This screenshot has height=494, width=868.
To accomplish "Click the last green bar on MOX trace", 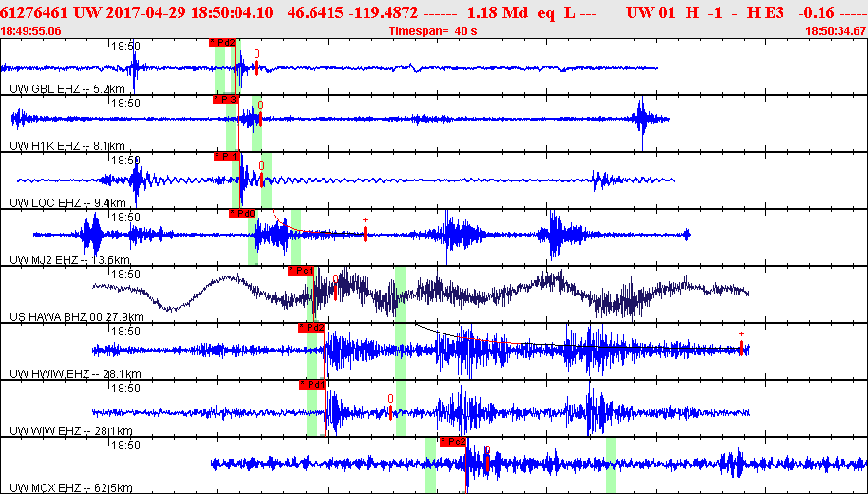I will (612, 465).
